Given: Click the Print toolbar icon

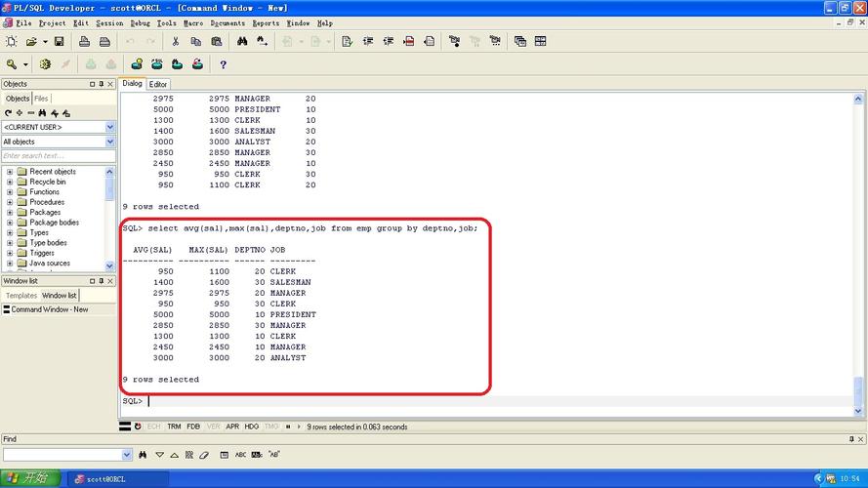Looking at the screenshot, I should click(x=84, y=42).
